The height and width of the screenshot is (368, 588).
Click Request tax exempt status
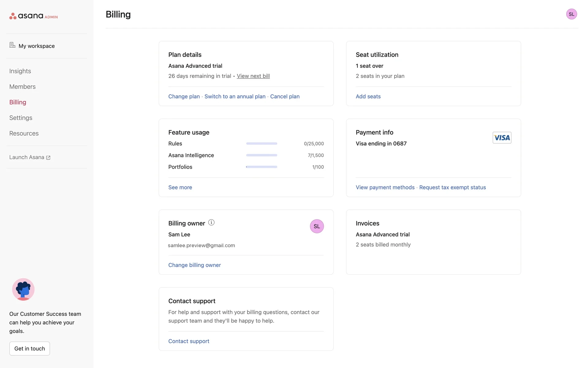coord(453,187)
